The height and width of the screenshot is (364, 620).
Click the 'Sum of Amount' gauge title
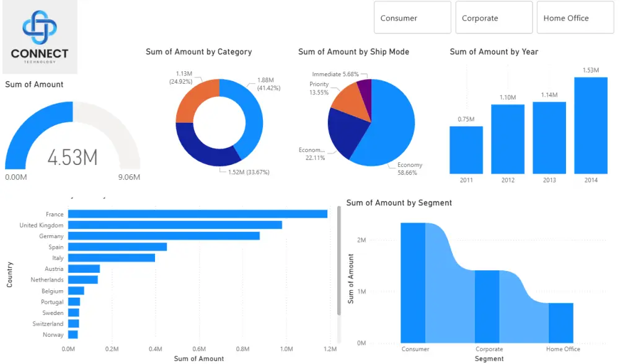tap(34, 84)
